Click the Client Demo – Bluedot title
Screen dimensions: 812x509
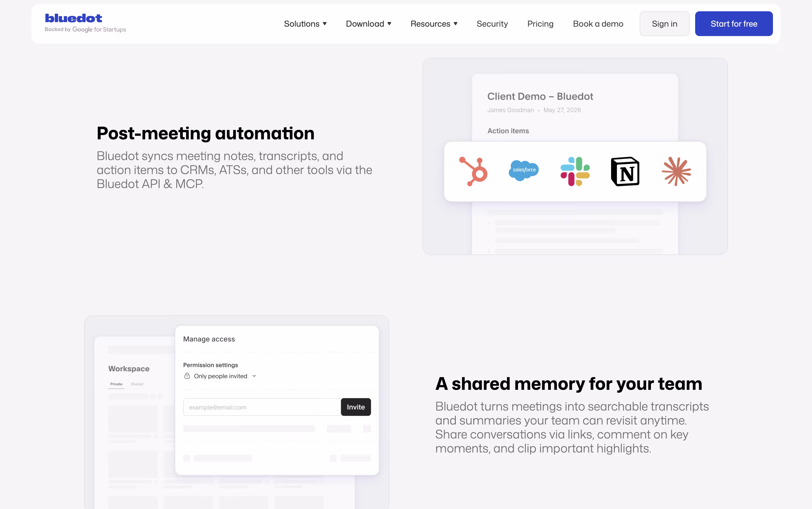pos(540,96)
